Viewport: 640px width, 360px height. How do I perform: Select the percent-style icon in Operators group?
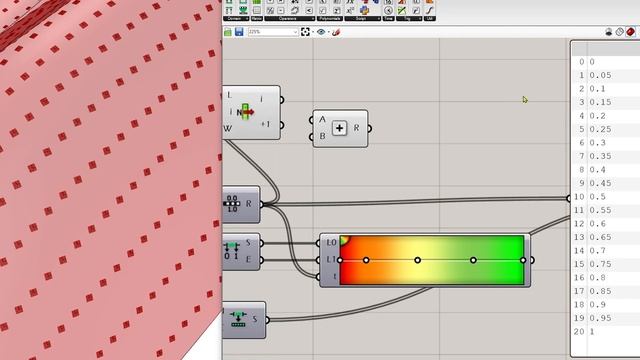pyautogui.click(x=270, y=10)
